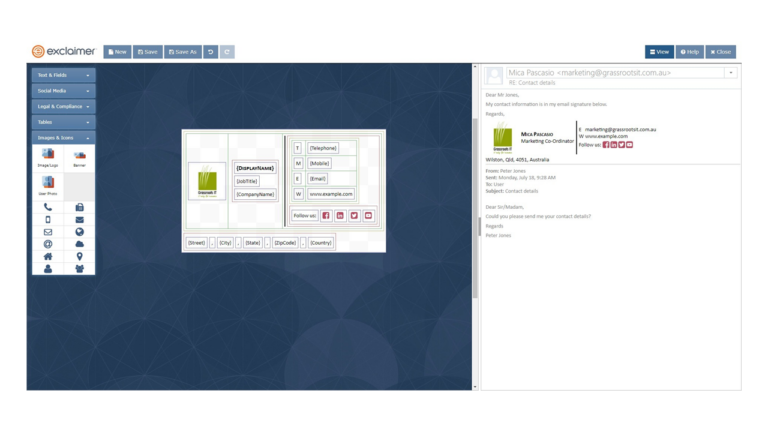Select Facebook icon in signature template
The image size is (768, 432).
[325, 216]
